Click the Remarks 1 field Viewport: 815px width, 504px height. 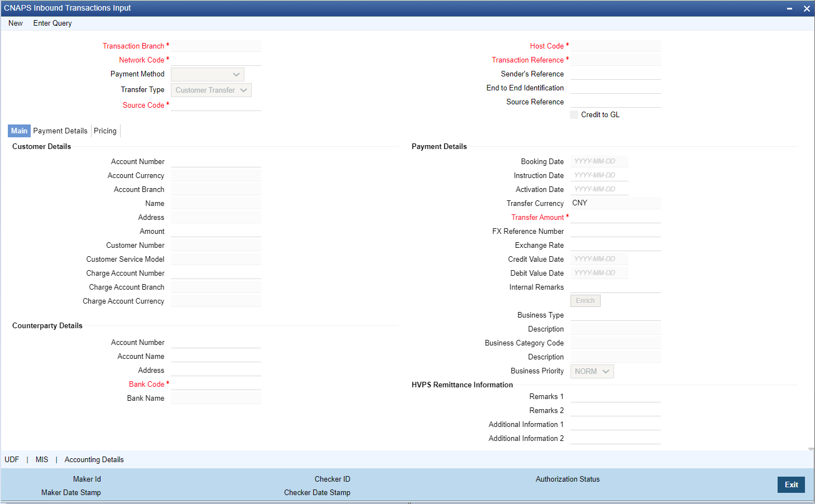pos(616,396)
